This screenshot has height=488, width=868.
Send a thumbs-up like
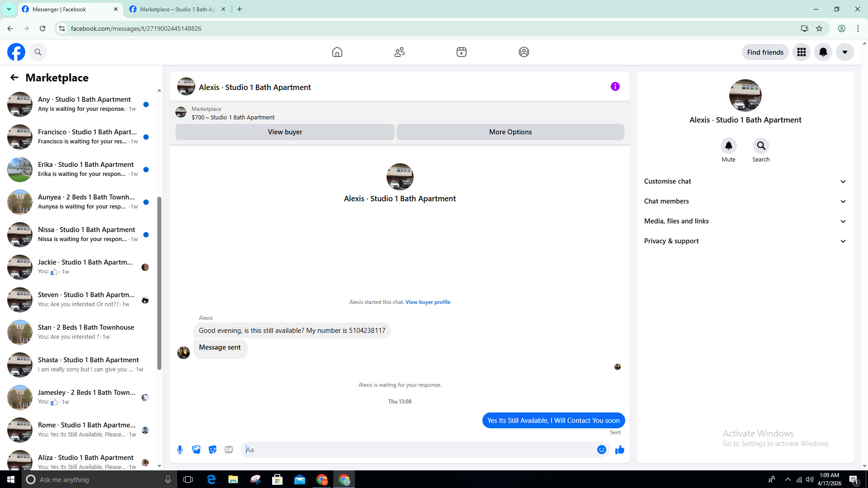coord(620,450)
